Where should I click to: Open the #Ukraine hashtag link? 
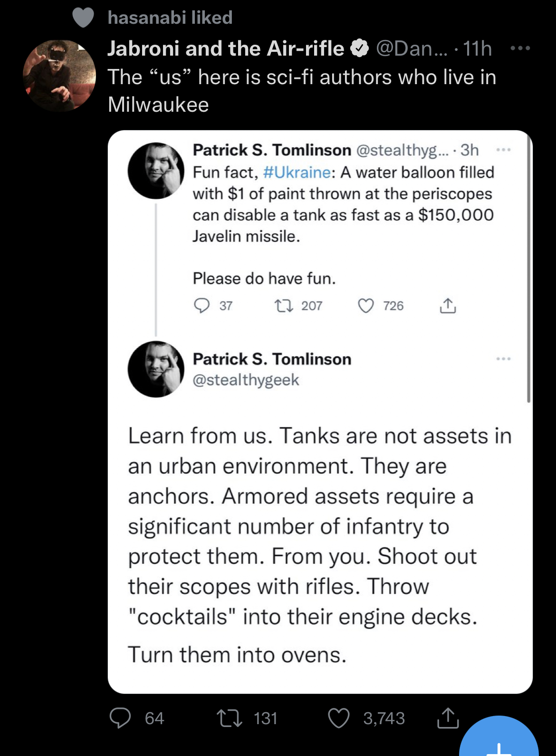point(297,172)
